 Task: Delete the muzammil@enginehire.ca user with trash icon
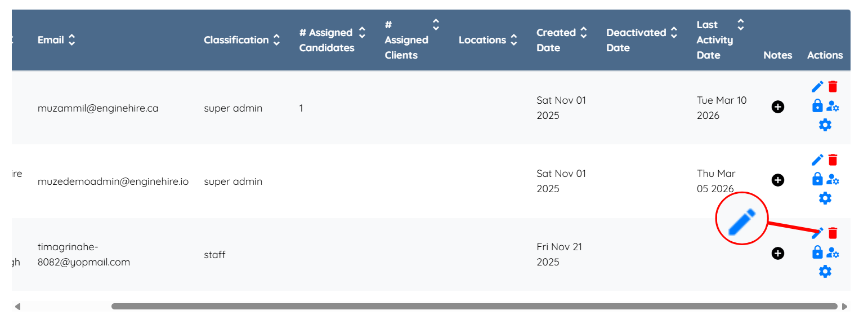point(833,87)
